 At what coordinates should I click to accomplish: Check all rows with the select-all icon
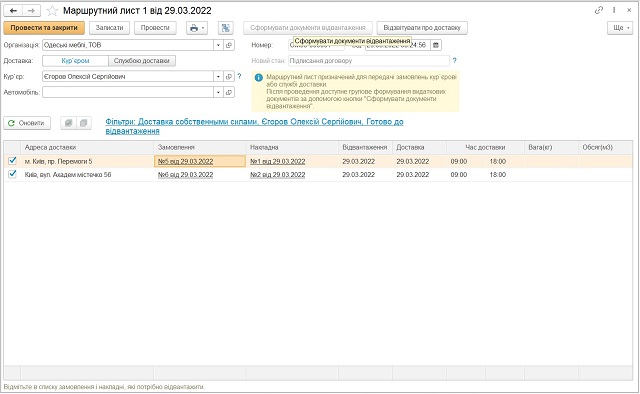tap(69, 123)
